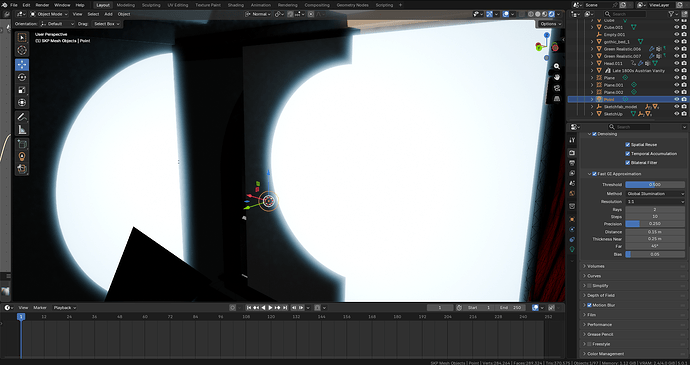
Task: Open the Tool properties tab
Action: [x=572, y=140]
